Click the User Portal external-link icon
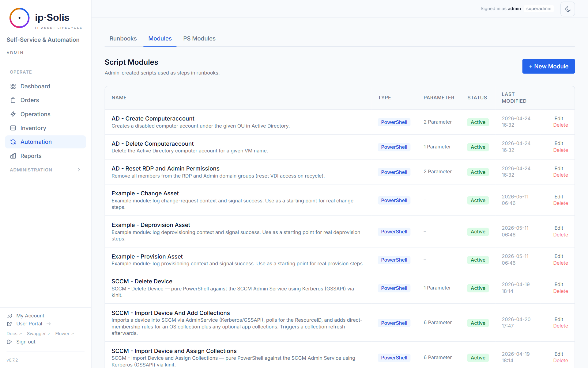 (9, 324)
